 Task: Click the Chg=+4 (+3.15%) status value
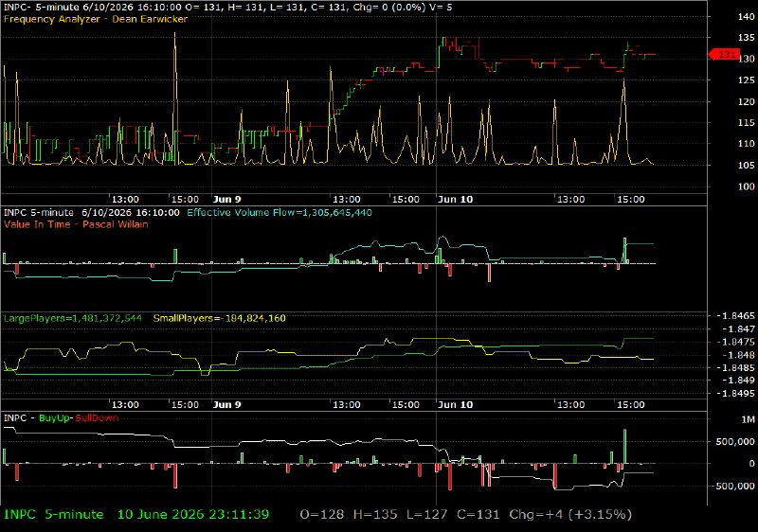[x=570, y=515]
